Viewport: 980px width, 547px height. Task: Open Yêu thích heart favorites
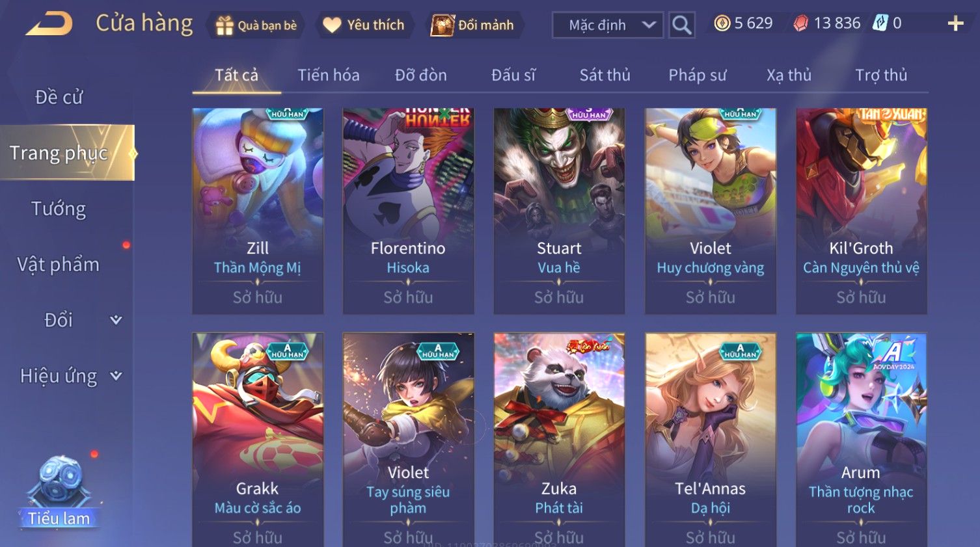(332, 25)
